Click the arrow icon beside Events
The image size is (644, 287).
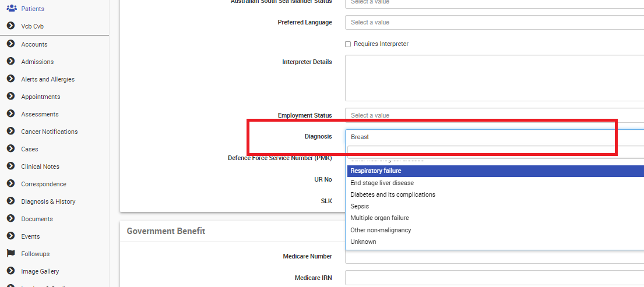tap(11, 236)
